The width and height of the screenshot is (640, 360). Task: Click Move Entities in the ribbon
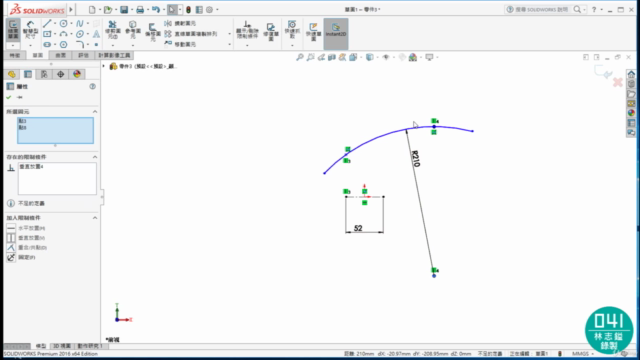click(x=180, y=44)
